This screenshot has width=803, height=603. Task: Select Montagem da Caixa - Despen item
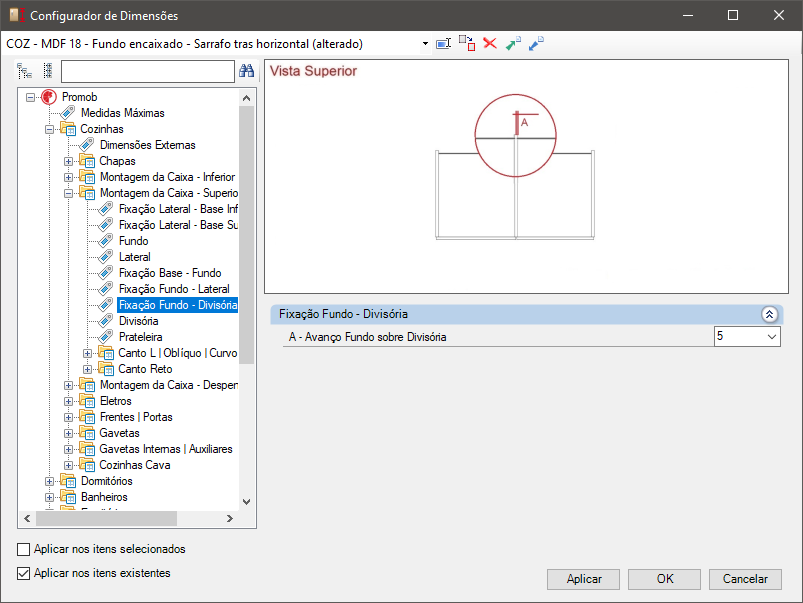(x=168, y=385)
